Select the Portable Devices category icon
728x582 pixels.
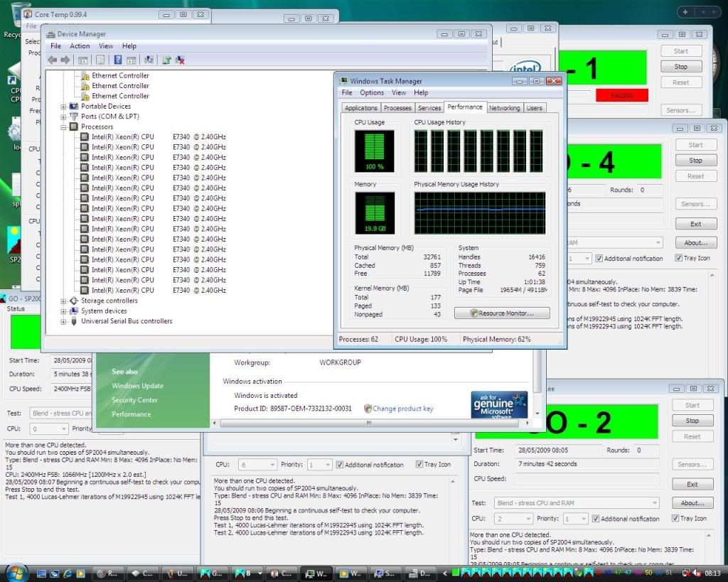(74, 107)
